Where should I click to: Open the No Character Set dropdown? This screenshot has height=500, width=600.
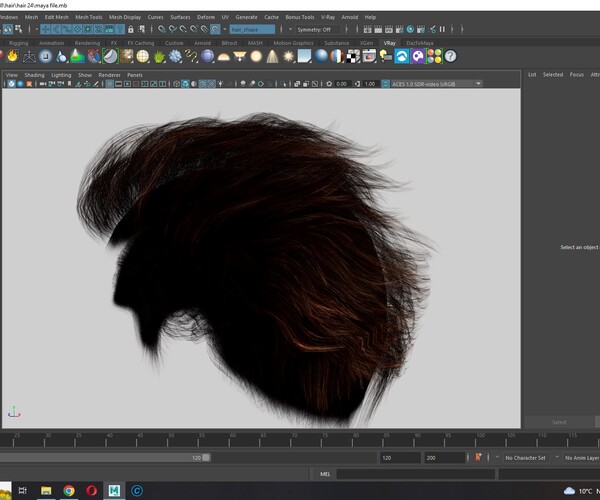click(525, 458)
